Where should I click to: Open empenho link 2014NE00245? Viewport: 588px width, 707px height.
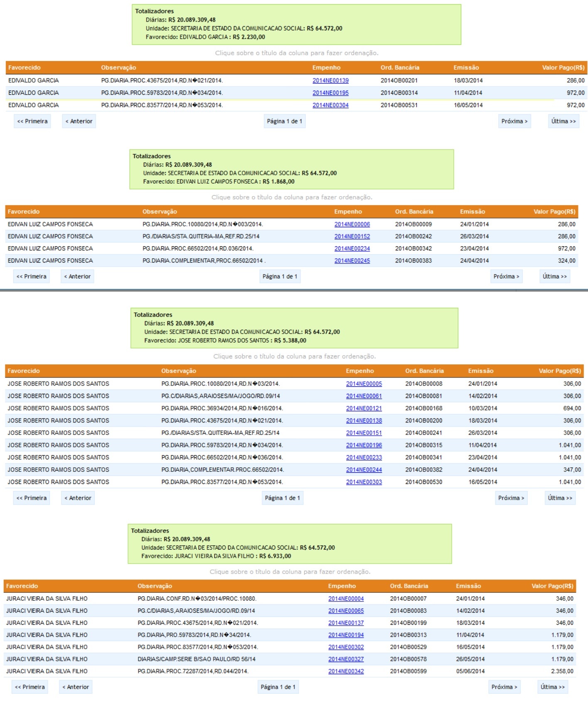(352, 261)
